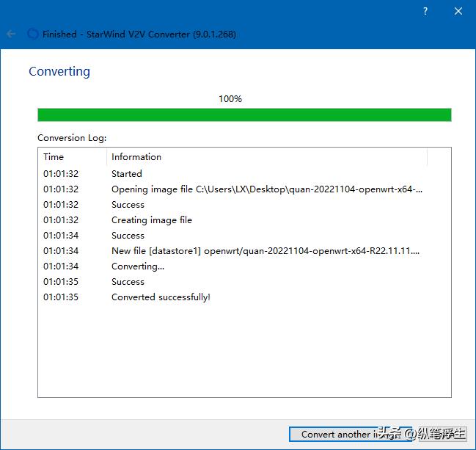Viewport: 476px width, 450px height.
Task: Select the "Converting..." log entry
Action: [x=138, y=266]
